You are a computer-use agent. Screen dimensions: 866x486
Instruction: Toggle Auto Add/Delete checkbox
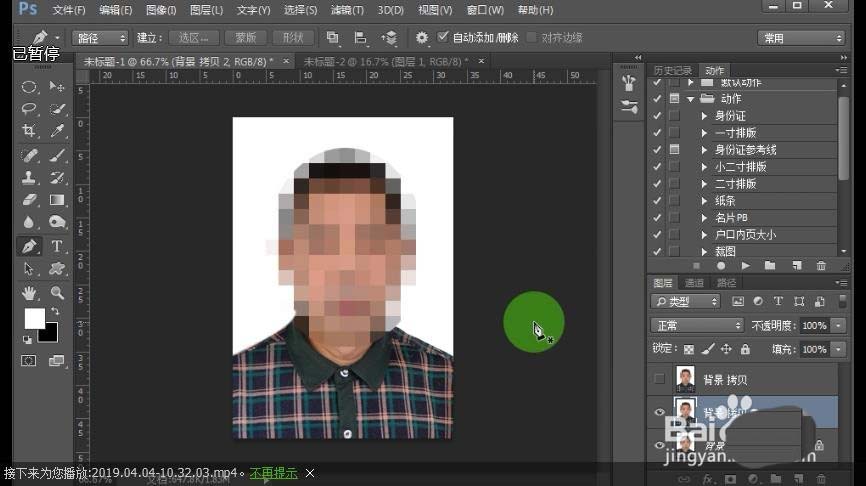pyautogui.click(x=442, y=37)
